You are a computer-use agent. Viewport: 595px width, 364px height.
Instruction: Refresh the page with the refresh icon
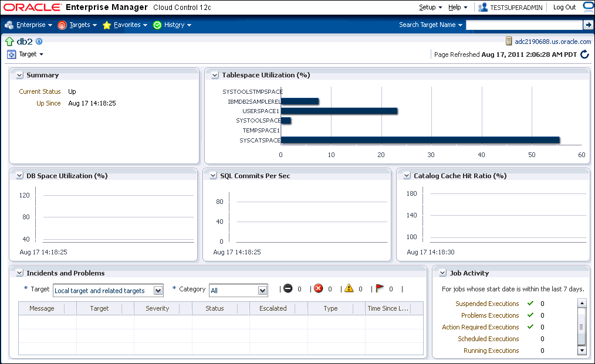click(x=585, y=55)
